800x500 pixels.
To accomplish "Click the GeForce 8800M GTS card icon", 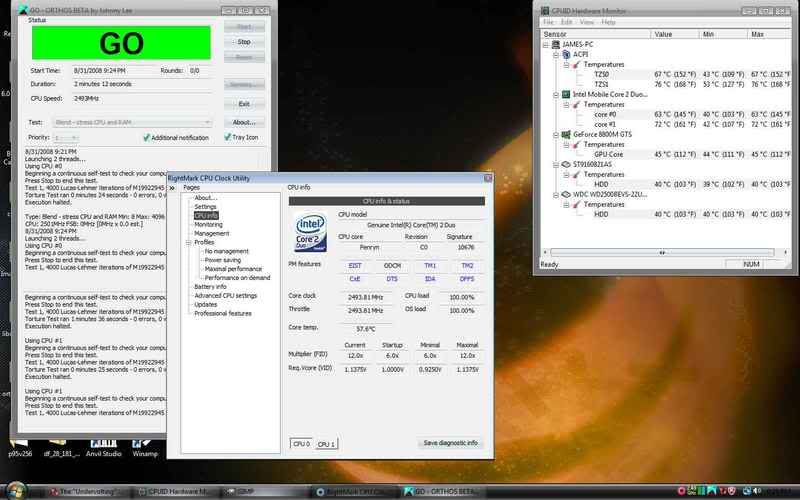I will pos(566,133).
